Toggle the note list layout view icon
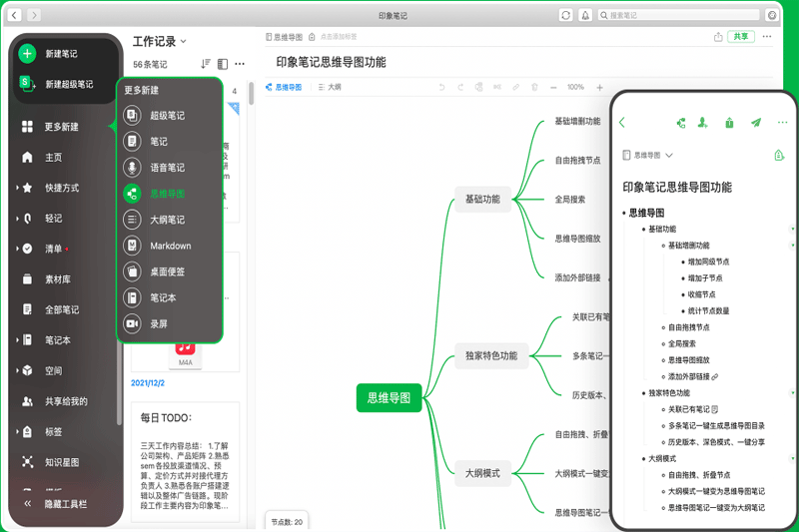Viewport: 799px width, 532px height. pos(222,64)
